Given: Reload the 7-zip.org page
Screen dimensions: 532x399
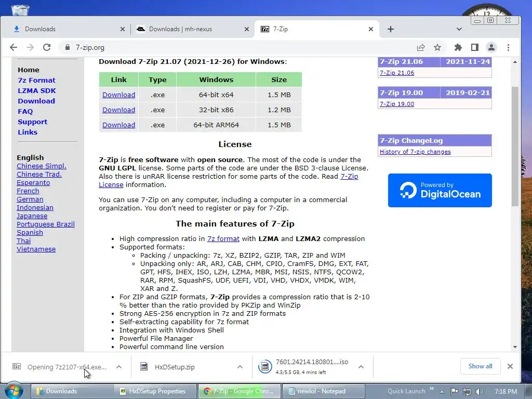Looking at the screenshot, I should point(47,47).
